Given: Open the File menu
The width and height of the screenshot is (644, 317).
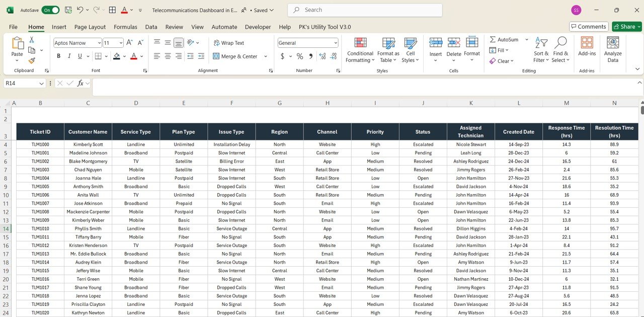Looking at the screenshot, I should (13, 27).
